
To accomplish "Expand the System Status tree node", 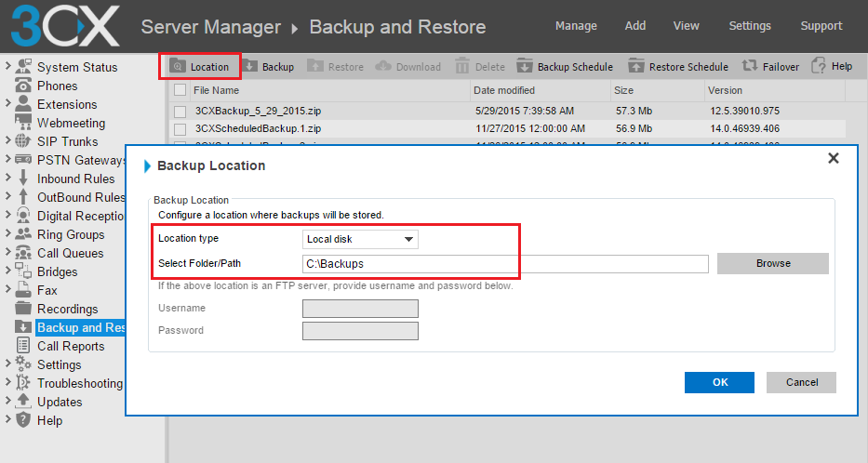I will 7,66.
